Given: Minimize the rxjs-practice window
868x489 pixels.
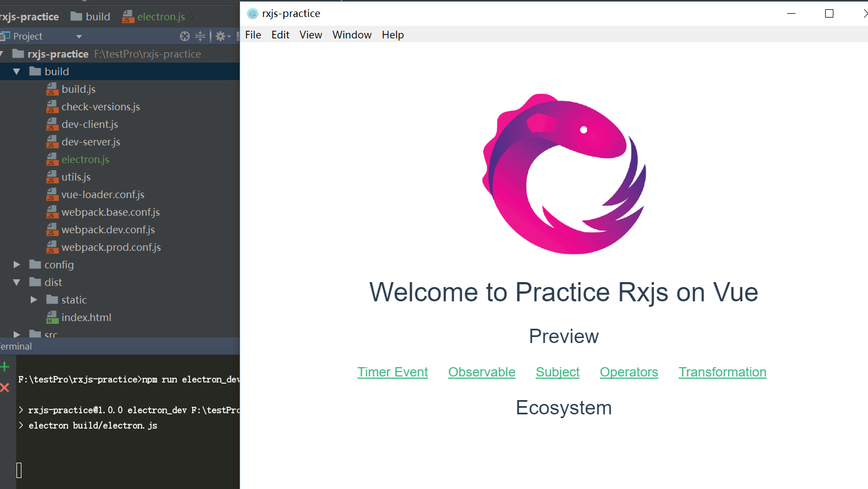Looking at the screenshot, I should [x=791, y=14].
